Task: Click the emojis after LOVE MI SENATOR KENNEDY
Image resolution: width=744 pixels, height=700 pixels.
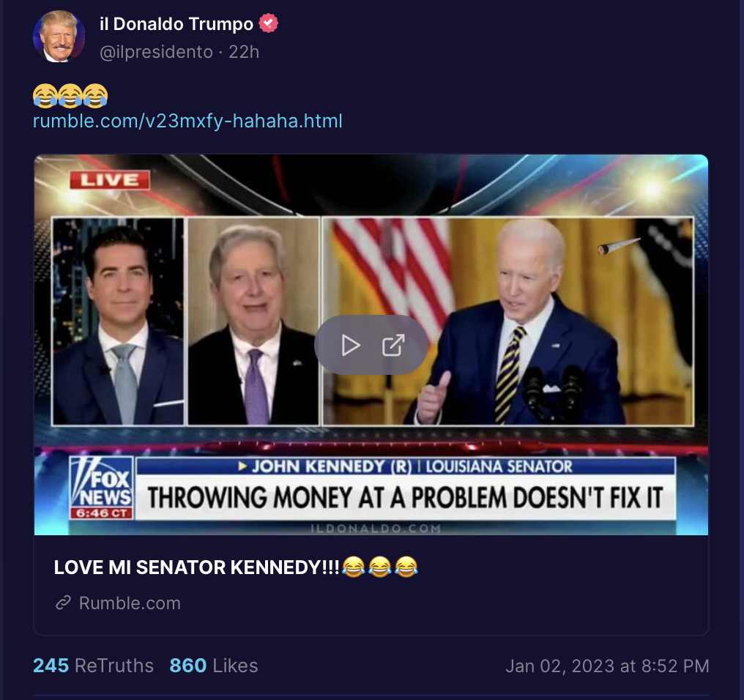Action: click(379, 567)
